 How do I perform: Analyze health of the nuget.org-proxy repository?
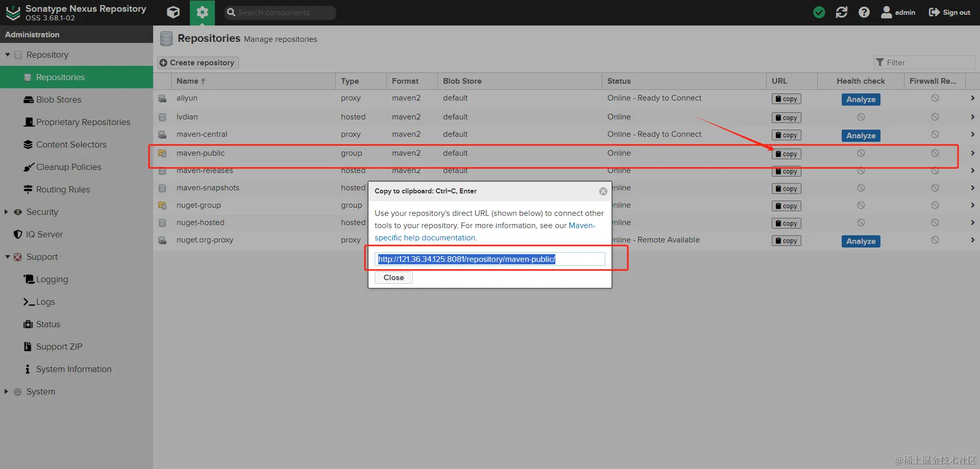point(861,241)
